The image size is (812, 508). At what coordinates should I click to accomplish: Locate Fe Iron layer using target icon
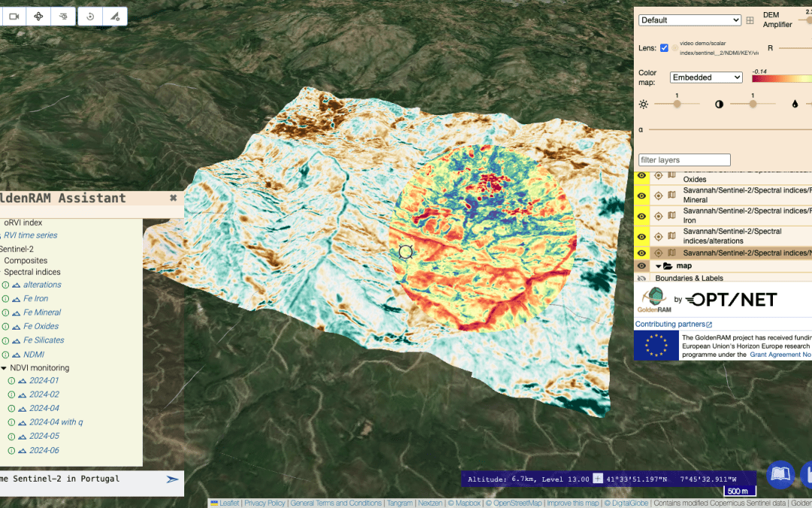tap(658, 216)
